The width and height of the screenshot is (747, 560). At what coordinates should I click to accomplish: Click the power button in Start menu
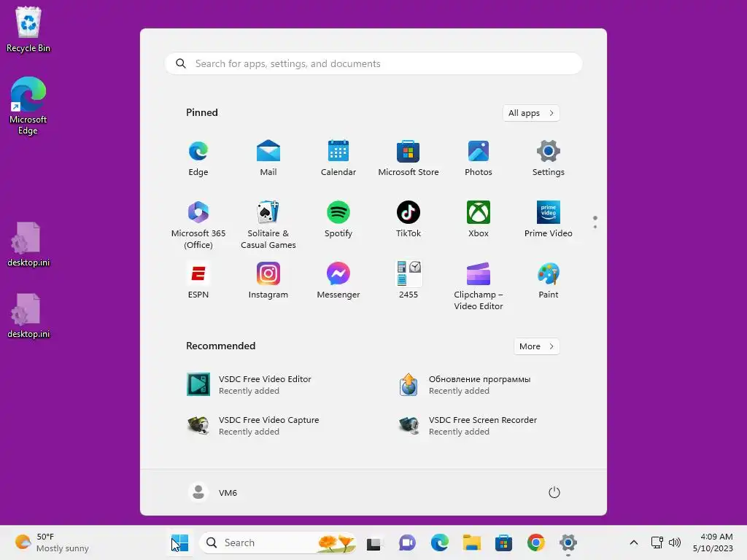[x=554, y=492]
